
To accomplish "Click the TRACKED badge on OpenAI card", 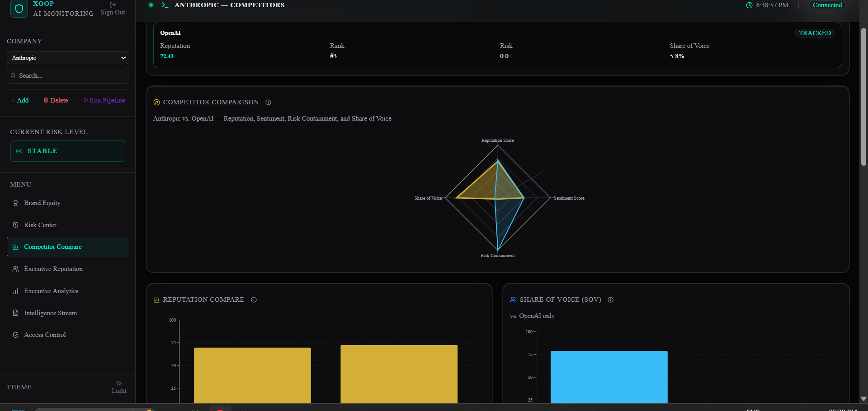I will pyautogui.click(x=815, y=33).
